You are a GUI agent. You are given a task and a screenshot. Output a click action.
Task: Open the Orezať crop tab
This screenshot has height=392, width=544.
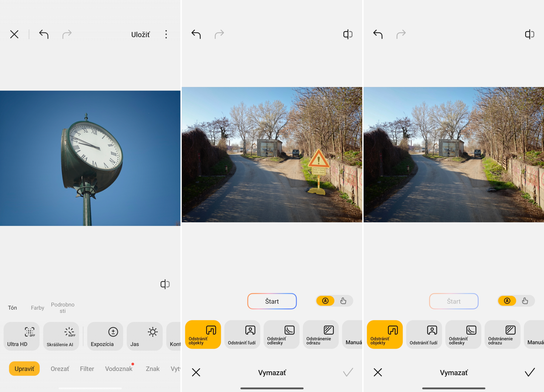coord(60,369)
